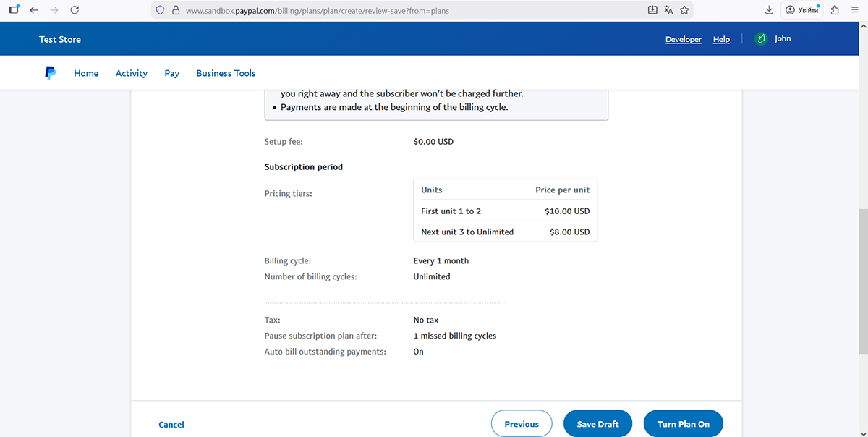Click the Help link in header

point(721,40)
